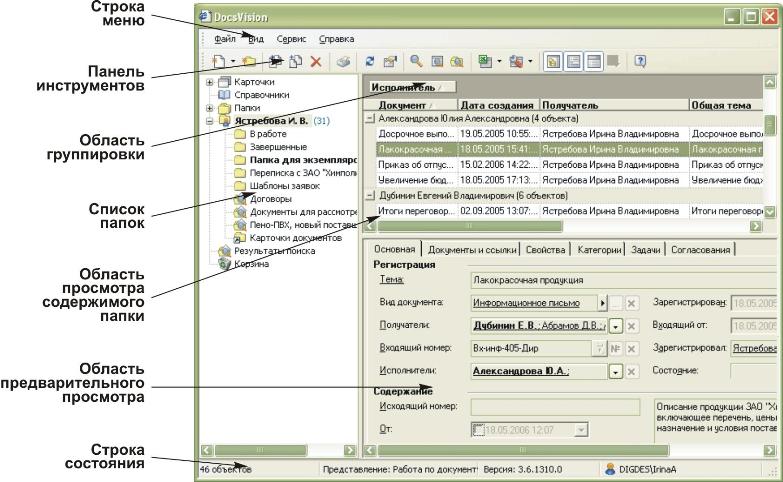The image size is (783, 482).
Task: Toggle the preview pane layout button
Action: coord(594,61)
